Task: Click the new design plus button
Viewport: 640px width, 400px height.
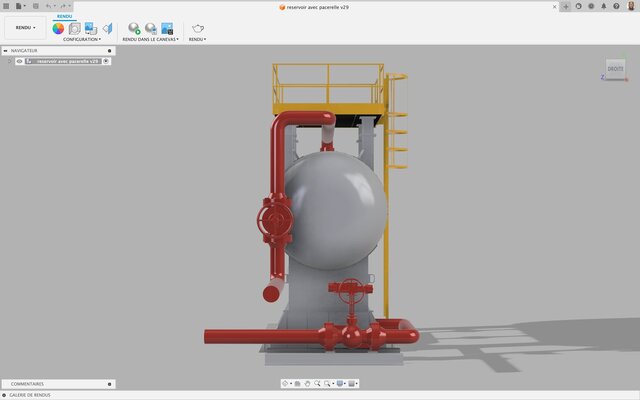Action: coord(566,6)
